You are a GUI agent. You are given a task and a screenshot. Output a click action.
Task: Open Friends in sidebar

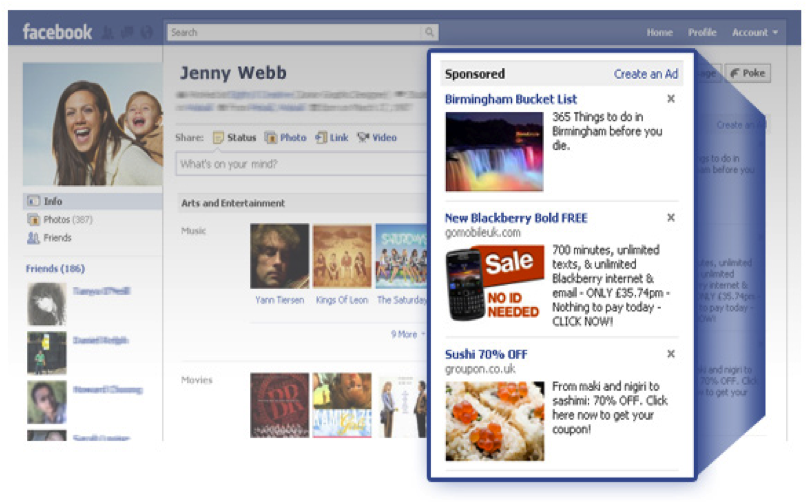50,238
